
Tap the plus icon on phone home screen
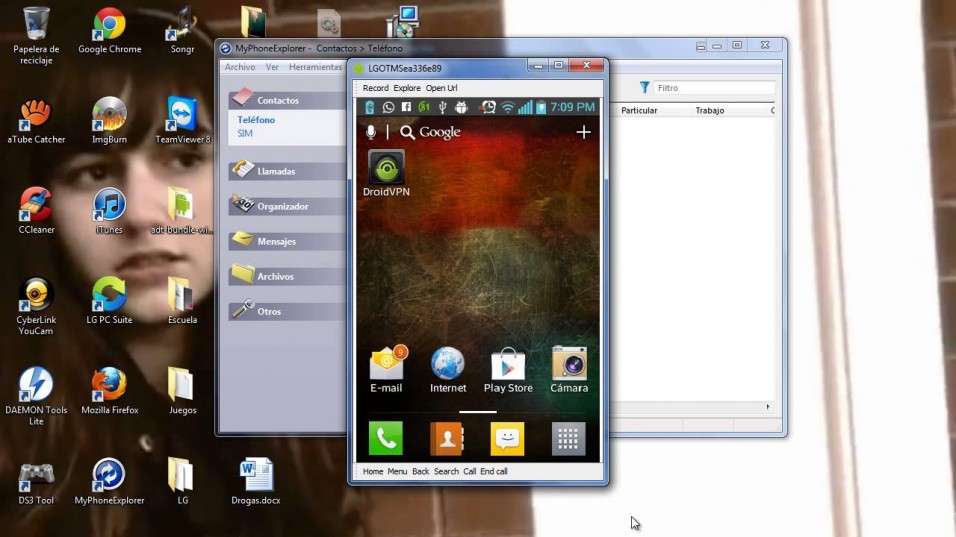click(583, 132)
